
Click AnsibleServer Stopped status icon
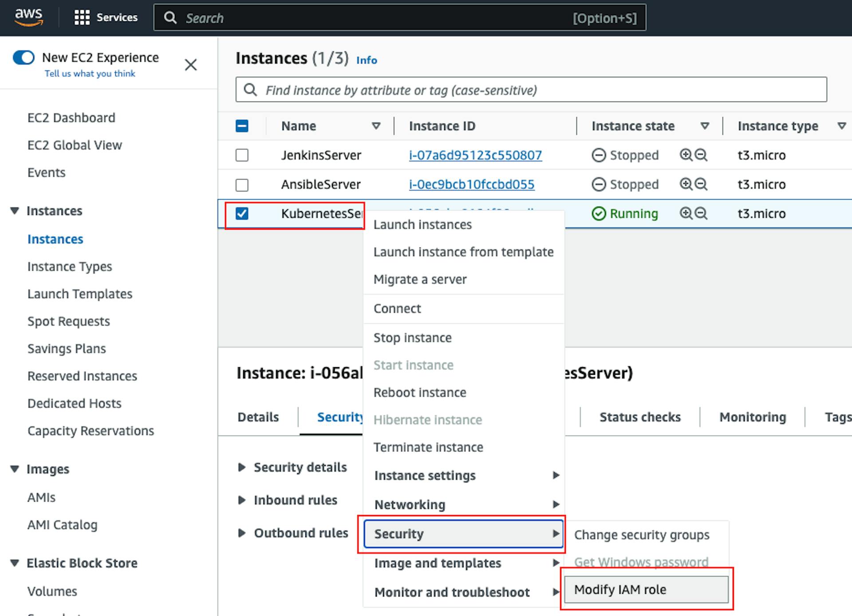(599, 184)
